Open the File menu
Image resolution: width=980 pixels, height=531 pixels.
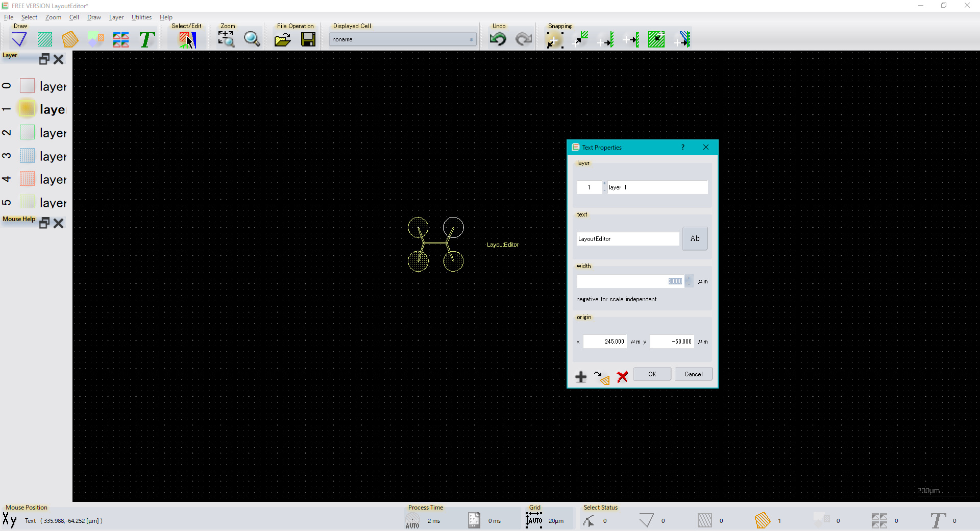pyautogui.click(x=9, y=17)
